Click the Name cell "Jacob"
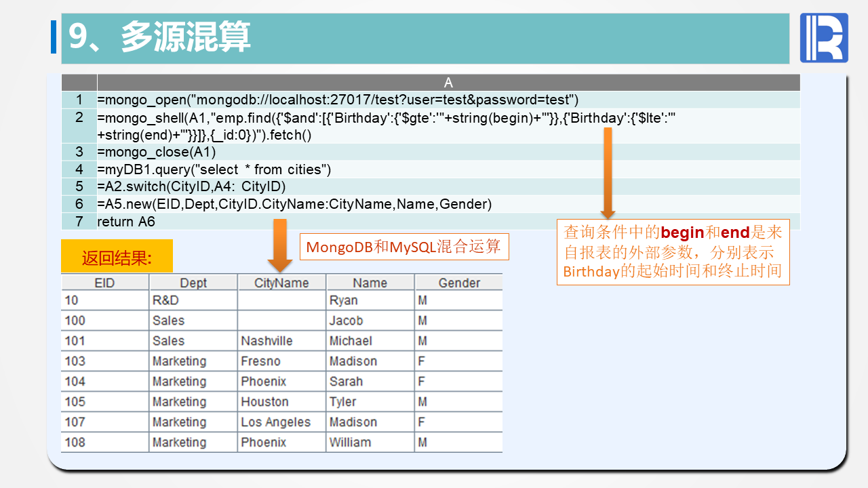868x488 pixels. (370, 321)
